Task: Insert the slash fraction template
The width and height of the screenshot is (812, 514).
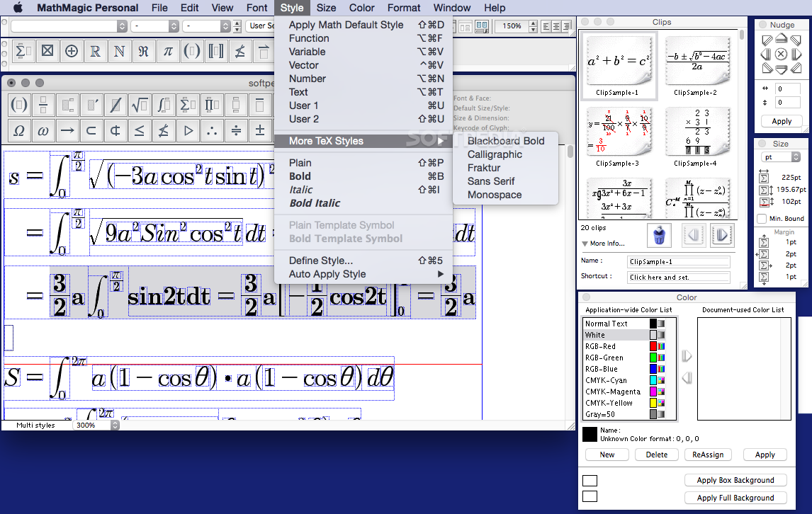Action: tap(115, 105)
